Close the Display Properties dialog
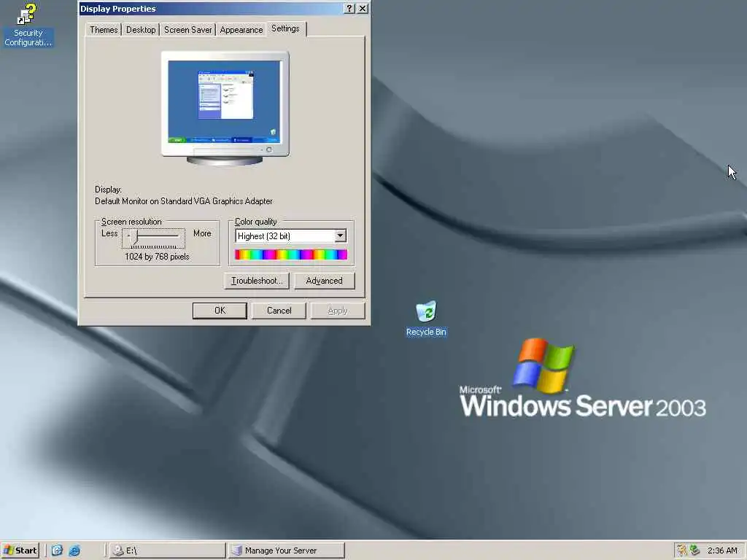Screen dimensions: 747x560 (x=363, y=9)
